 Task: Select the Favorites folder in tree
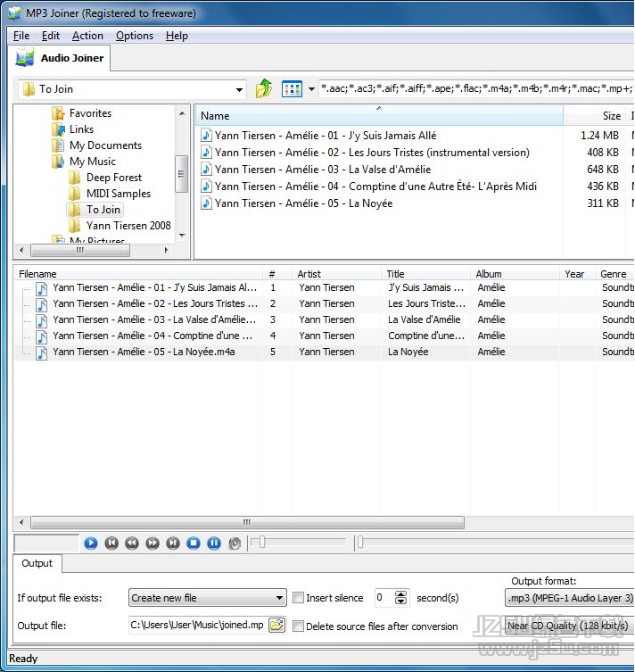(x=90, y=113)
